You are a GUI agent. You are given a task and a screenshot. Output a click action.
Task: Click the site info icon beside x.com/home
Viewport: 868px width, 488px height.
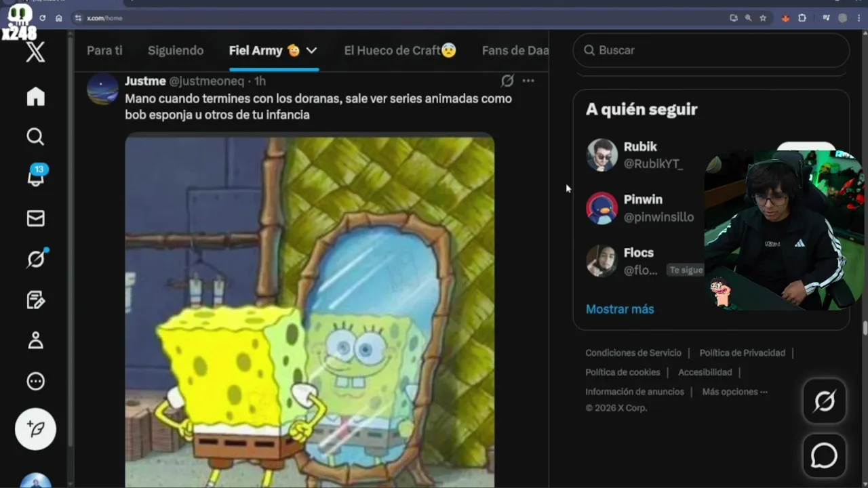tap(78, 18)
